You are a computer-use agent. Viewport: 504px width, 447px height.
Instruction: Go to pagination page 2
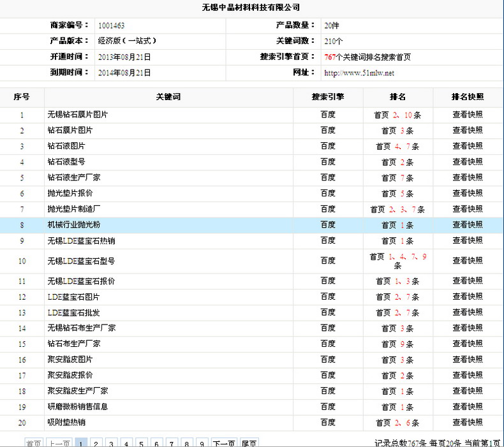[96, 443]
